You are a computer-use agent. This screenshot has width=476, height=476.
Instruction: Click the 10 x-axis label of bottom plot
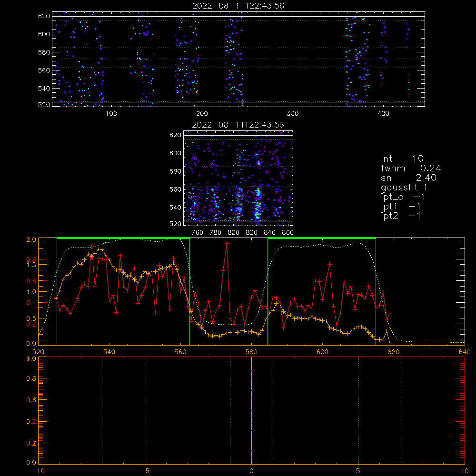pyautogui.click(x=465, y=471)
